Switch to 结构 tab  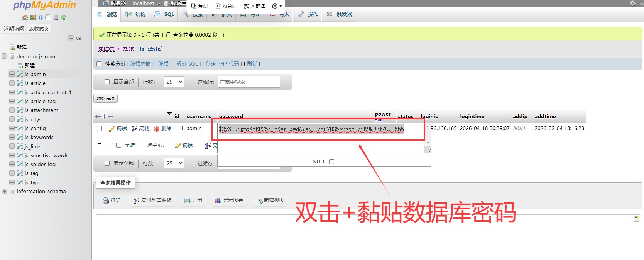(135, 14)
